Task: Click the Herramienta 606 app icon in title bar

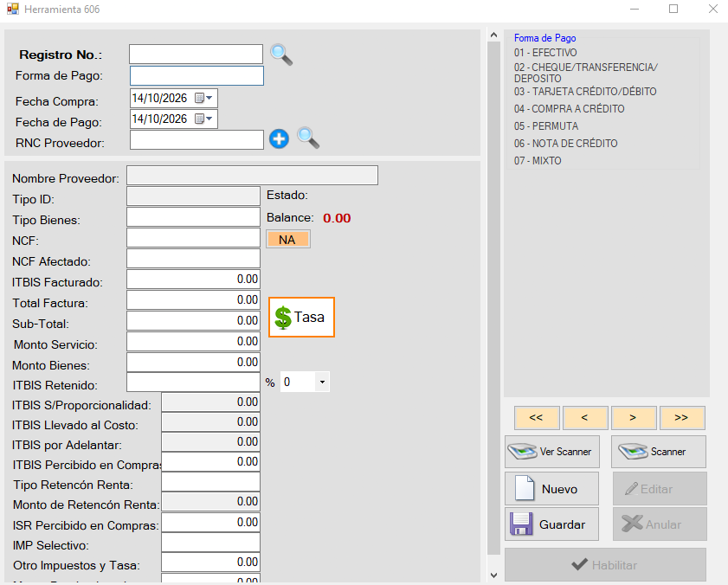Action: tap(12, 9)
